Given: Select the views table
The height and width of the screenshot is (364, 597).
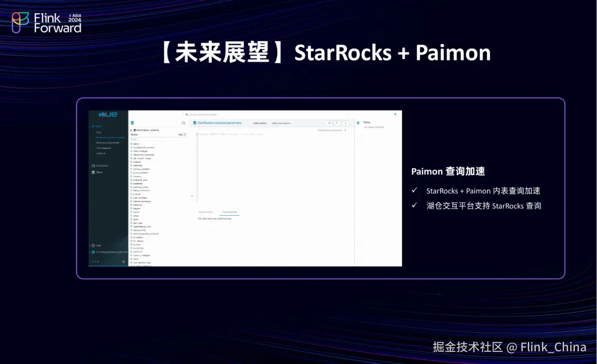Looking at the screenshot, I should pos(135,216).
